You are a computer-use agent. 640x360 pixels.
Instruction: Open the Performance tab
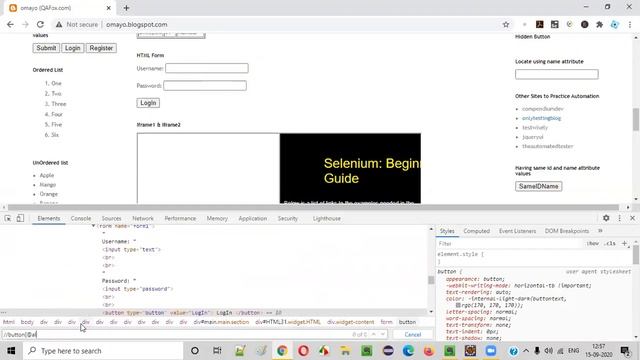point(180,218)
